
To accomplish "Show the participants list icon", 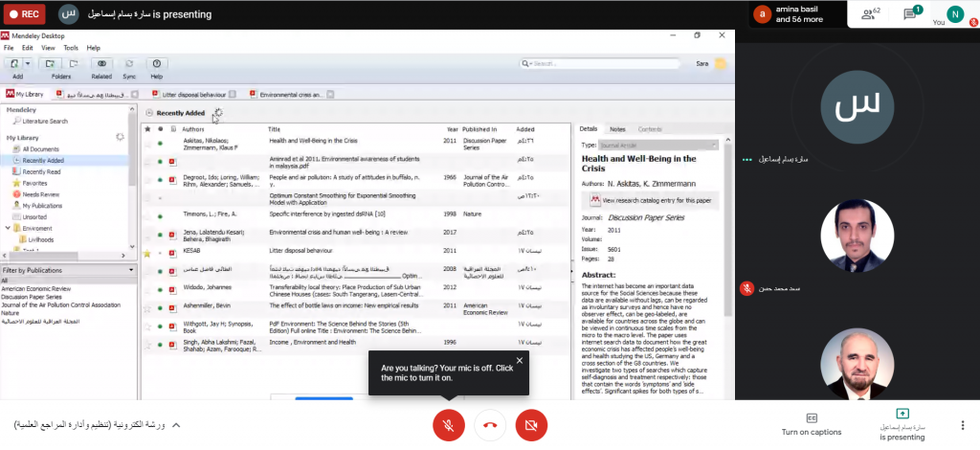I will click(869, 13).
